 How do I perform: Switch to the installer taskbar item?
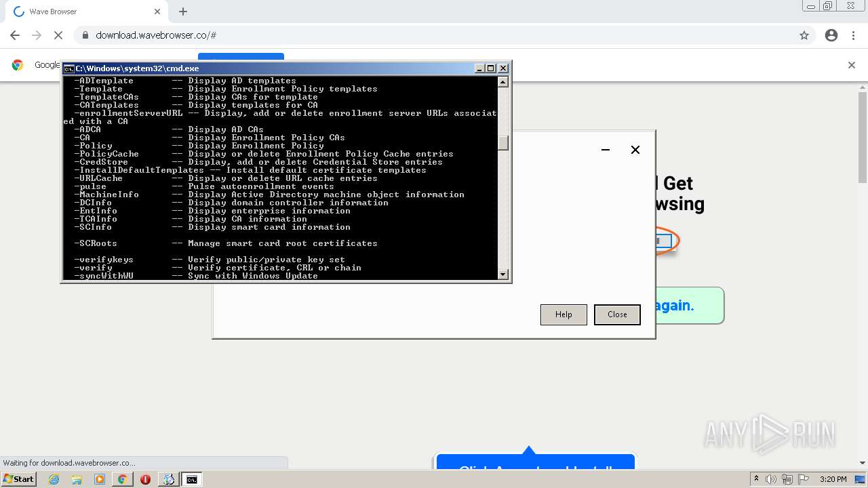coord(168,479)
